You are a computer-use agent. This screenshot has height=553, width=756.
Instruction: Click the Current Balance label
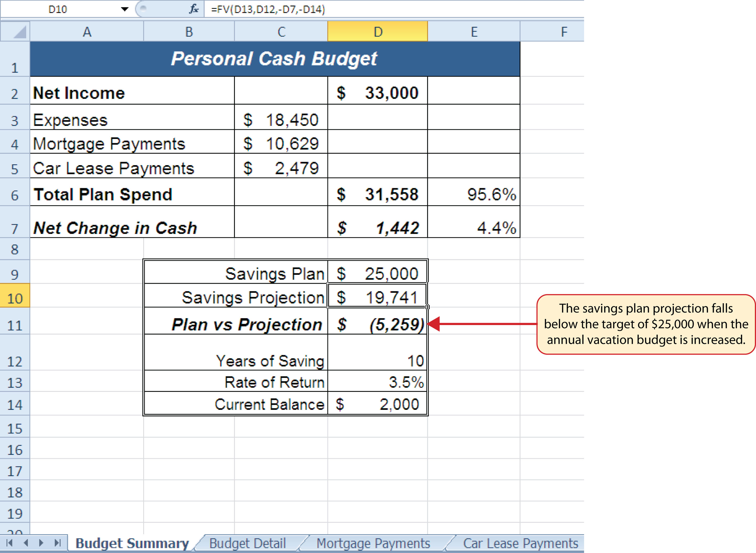click(270, 404)
